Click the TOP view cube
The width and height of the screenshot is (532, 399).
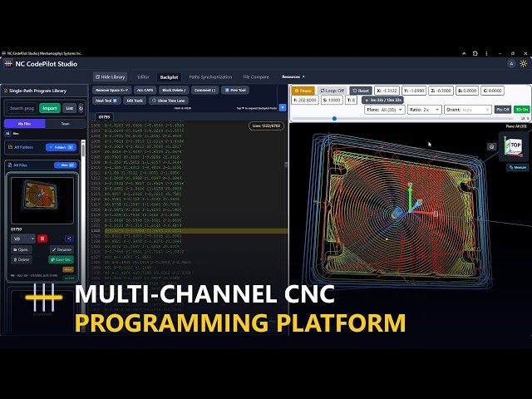pyautogui.click(x=512, y=147)
